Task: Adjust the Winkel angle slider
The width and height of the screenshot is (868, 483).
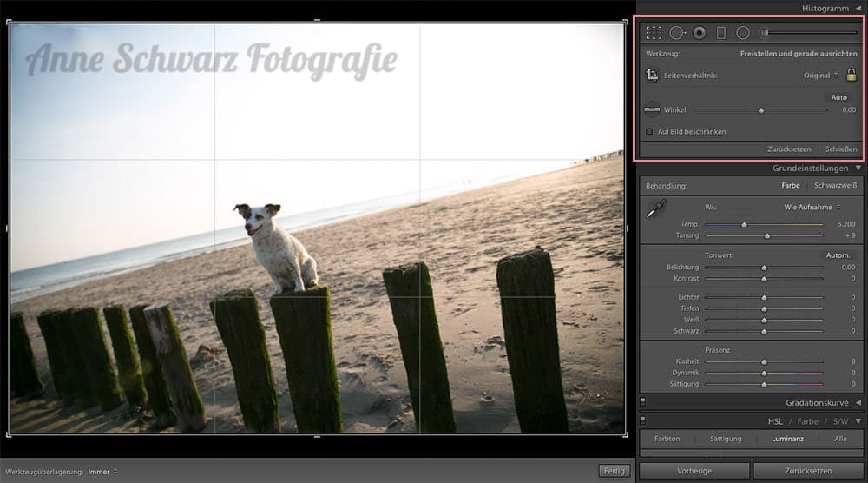Action: point(760,110)
